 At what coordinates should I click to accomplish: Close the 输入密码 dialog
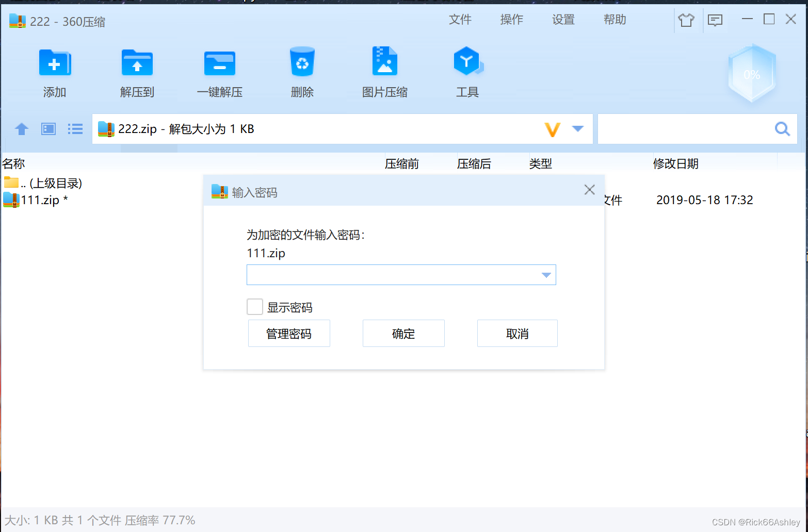[x=590, y=190]
